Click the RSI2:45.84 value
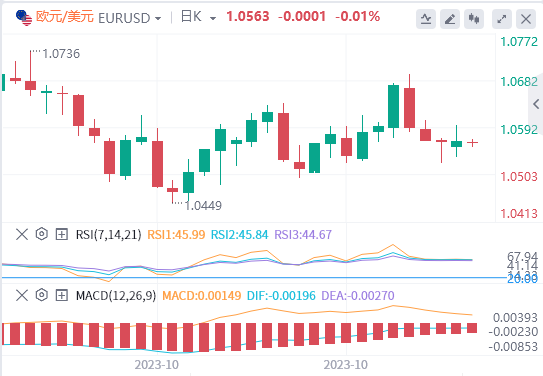 tap(240, 235)
